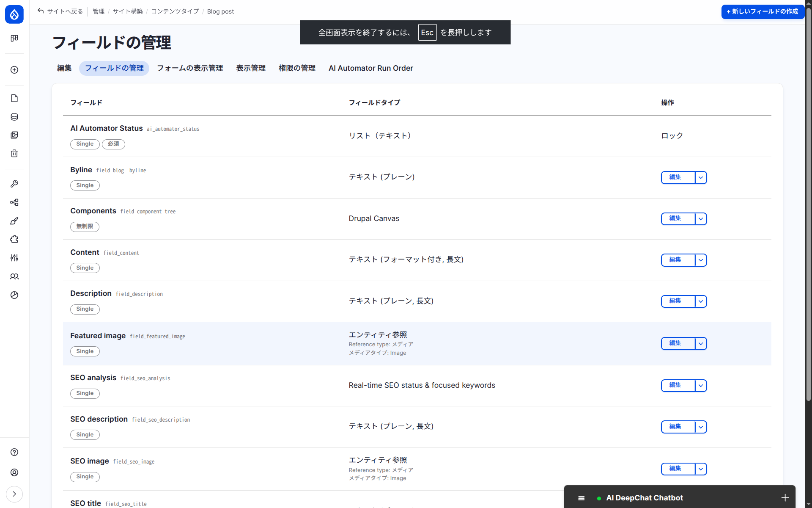
Task: Expand the sidebar with bottom chevron
Action: [14, 494]
